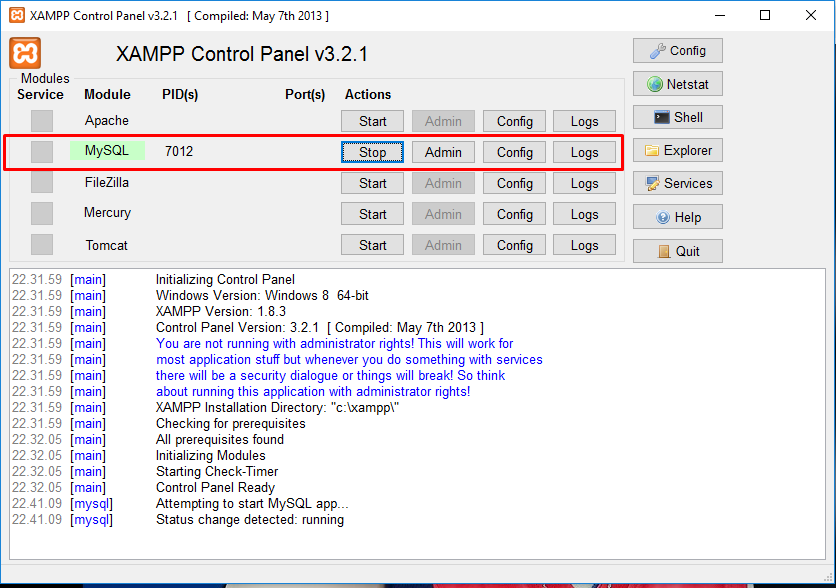Click log line 'XAMPP Version: 1.8.3'
The image size is (836, 588).
coord(221,311)
